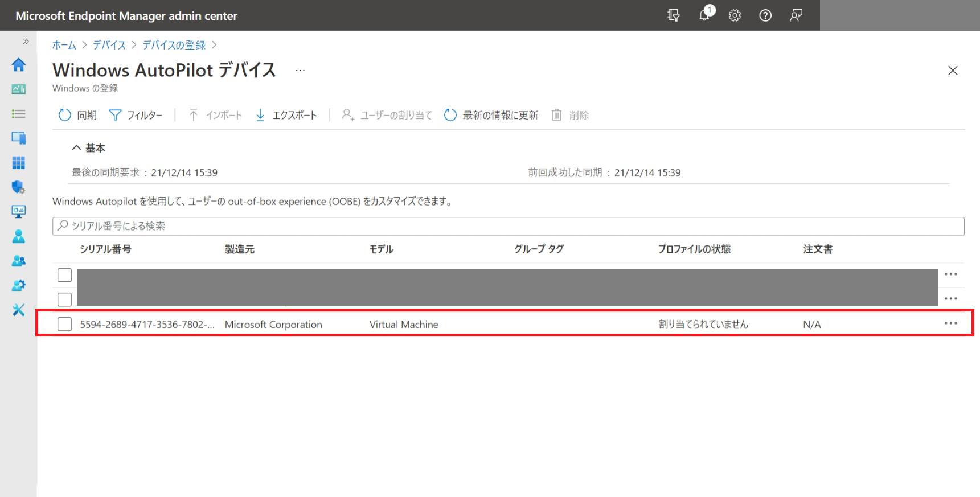Open the help question mark icon
This screenshot has height=497, width=980.
click(765, 15)
